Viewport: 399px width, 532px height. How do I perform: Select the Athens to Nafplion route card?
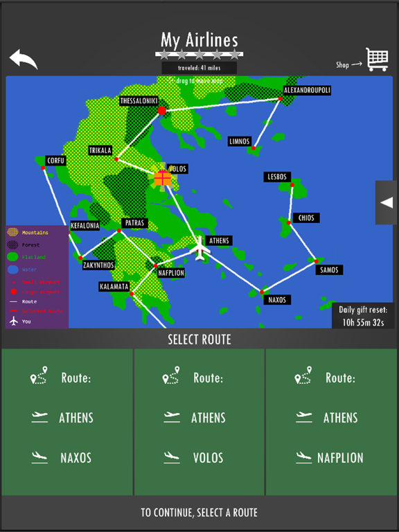331,422
